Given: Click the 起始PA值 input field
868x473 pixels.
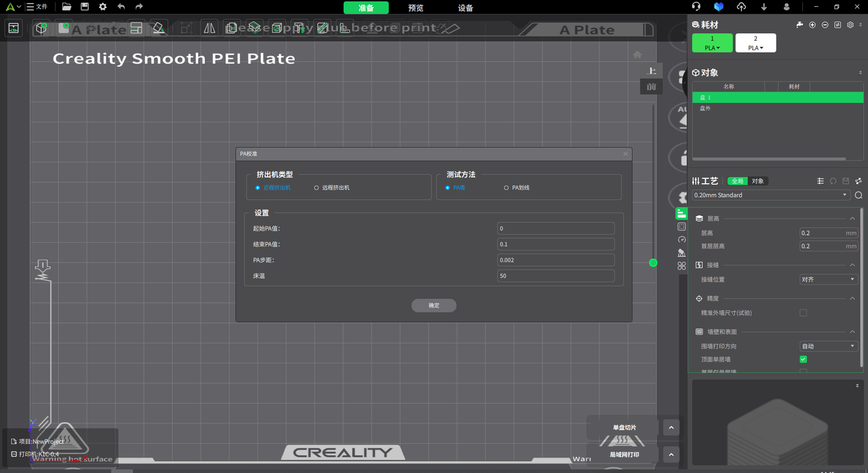Looking at the screenshot, I should click(556, 228).
